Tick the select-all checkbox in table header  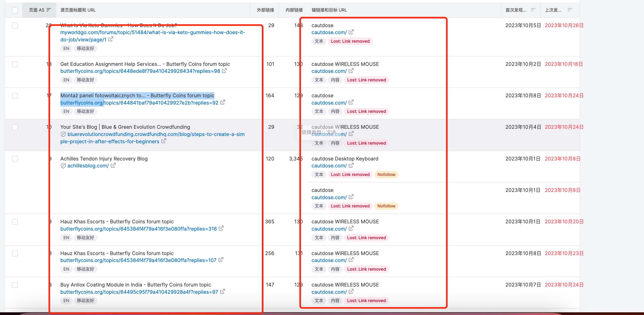[x=15, y=10]
